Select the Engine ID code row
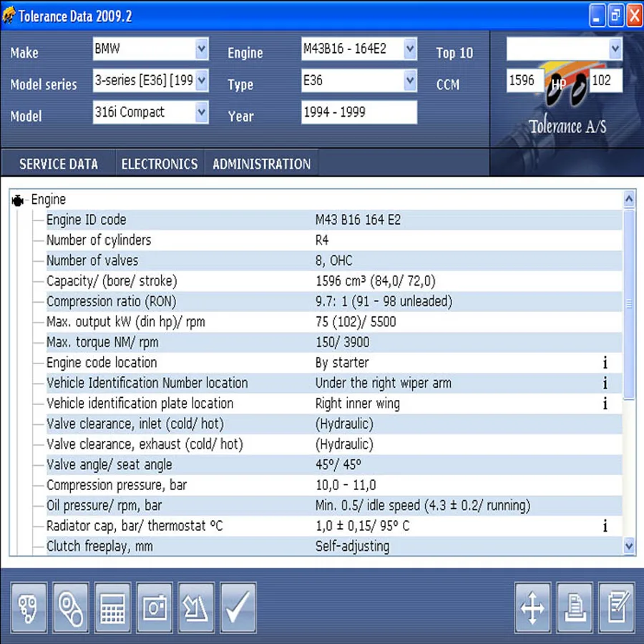The height and width of the screenshot is (644, 644). (334, 220)
